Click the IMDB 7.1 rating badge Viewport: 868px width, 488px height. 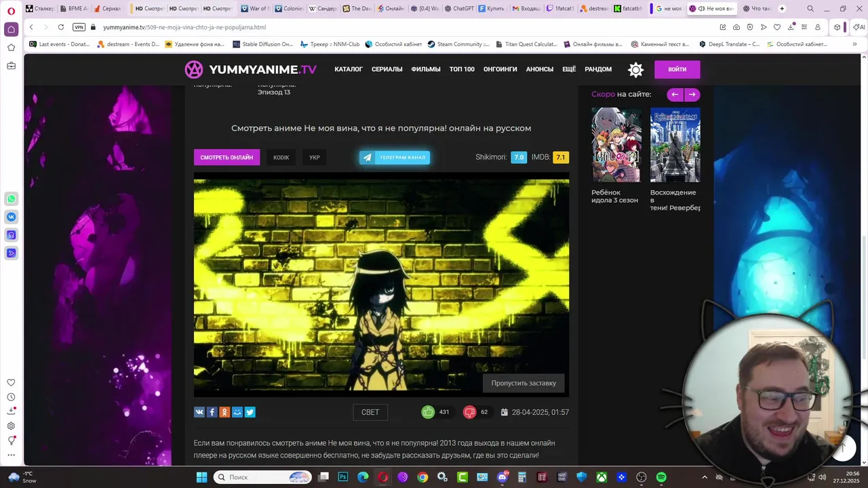pyautogui.click(x=561, y=157)
